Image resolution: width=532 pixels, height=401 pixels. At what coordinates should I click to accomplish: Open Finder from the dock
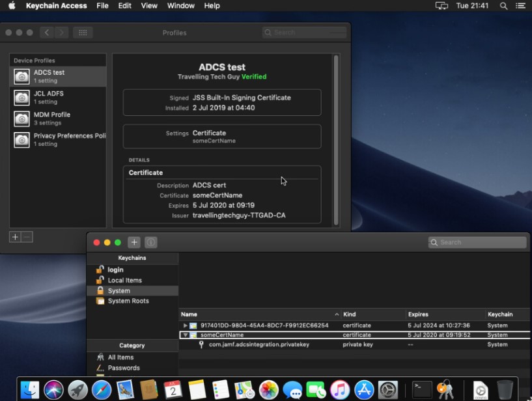(30, 390)
